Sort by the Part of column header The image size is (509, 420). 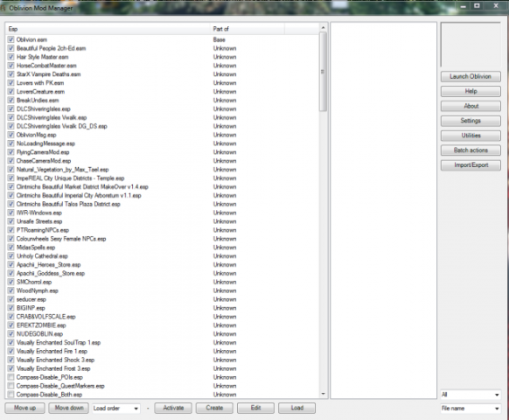click(x=248, y=29)
